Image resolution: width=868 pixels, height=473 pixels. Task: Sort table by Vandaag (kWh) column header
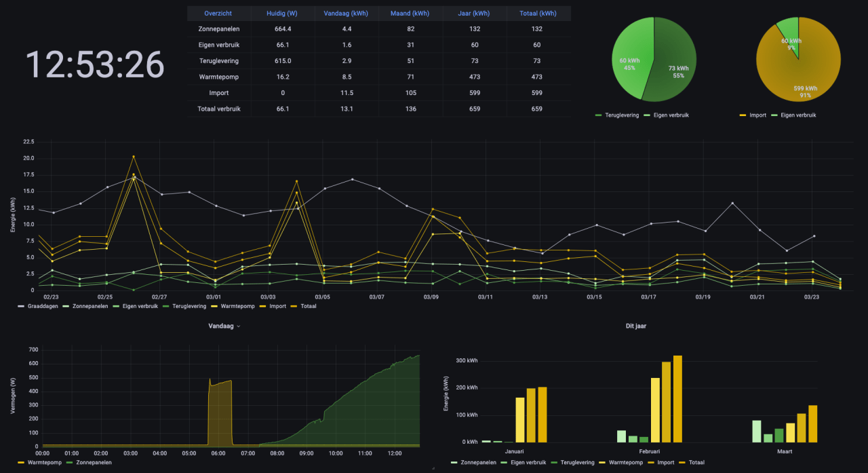pos(347,14)
